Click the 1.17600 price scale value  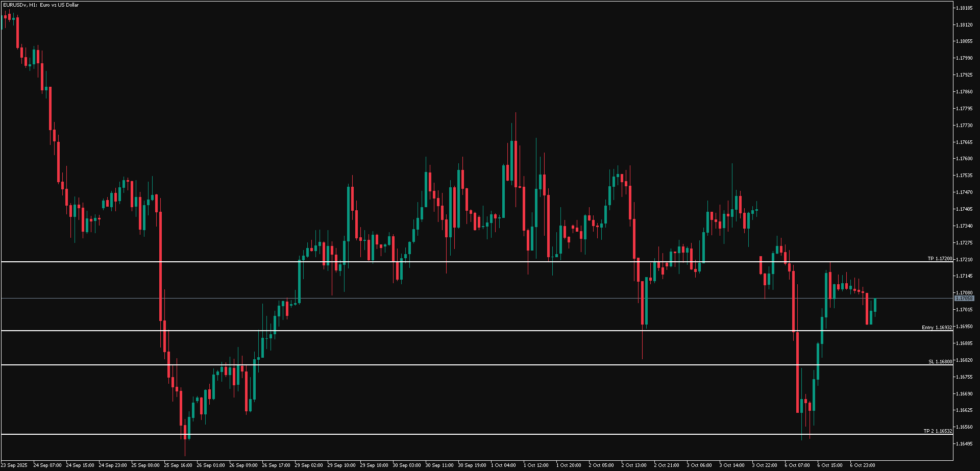pos(965,159)
